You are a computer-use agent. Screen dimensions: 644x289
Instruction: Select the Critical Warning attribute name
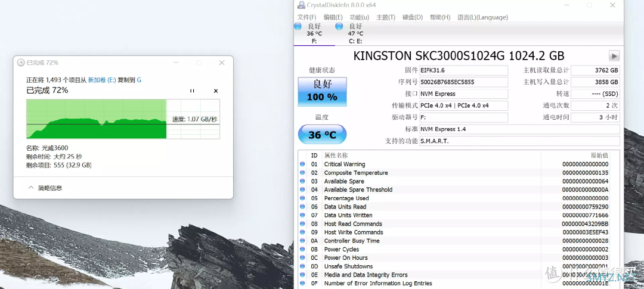tap(345, 164)
